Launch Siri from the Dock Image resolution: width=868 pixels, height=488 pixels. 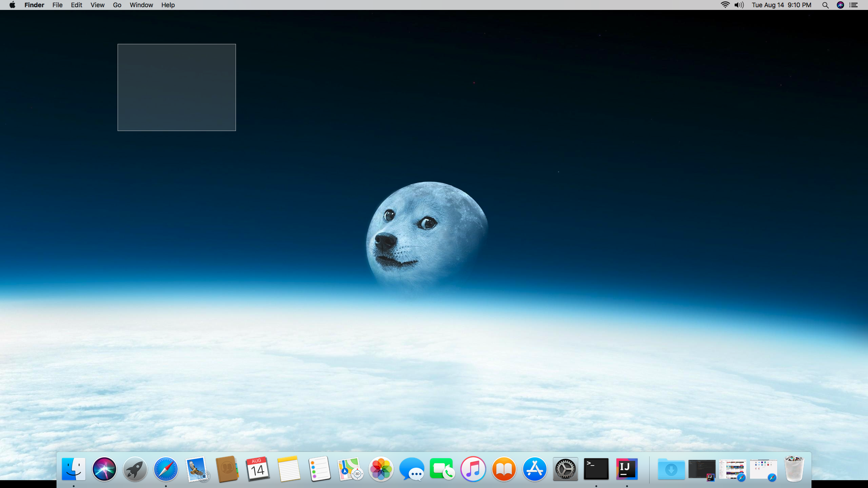click(104, 469)
